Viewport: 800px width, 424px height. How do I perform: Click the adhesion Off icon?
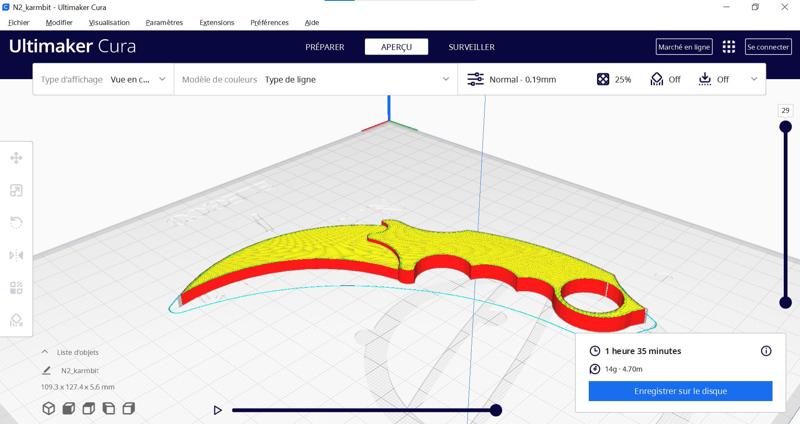(705, 79)
